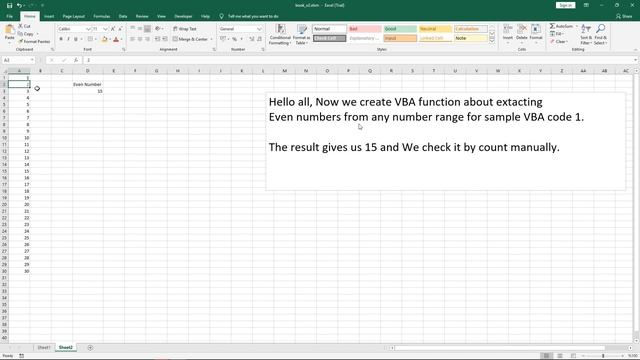Apply the red Font Color
The width and height of the screenshot is (640, 360).
pos(116,39)
